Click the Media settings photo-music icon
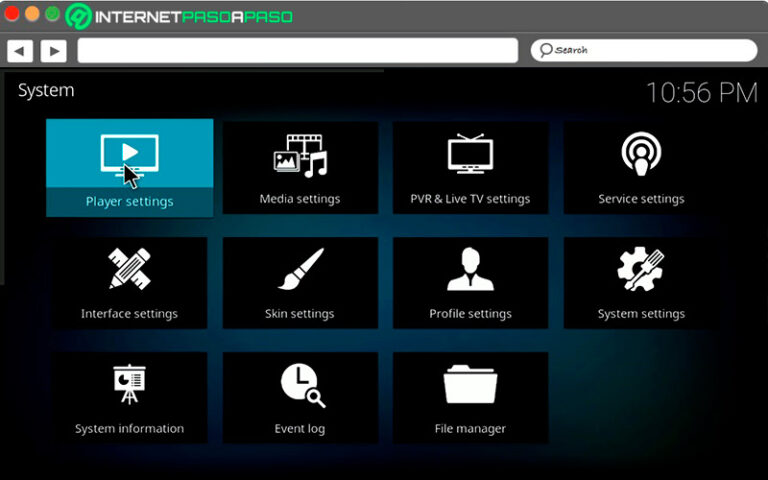This screenshot has width=768, height=480. [300, 155]
